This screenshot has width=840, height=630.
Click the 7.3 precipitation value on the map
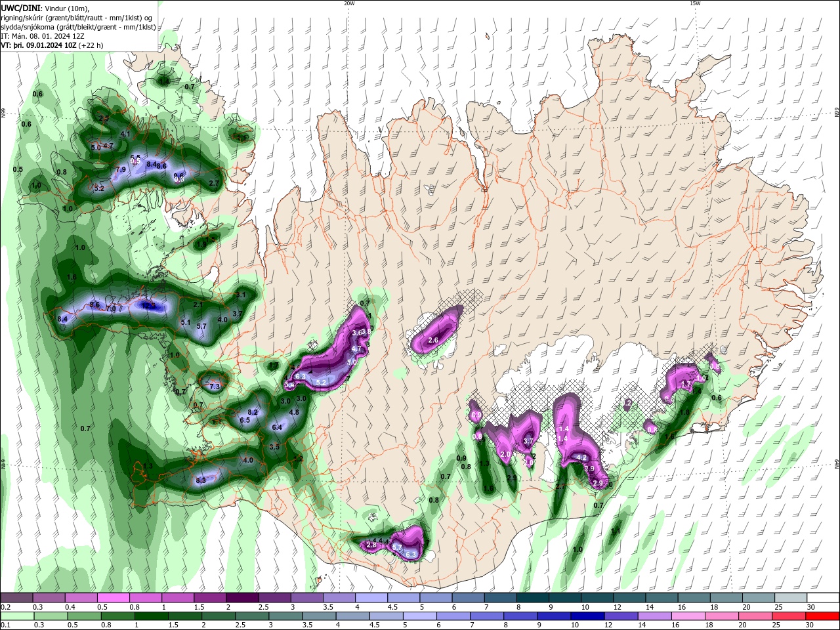[x=214, y=387]
